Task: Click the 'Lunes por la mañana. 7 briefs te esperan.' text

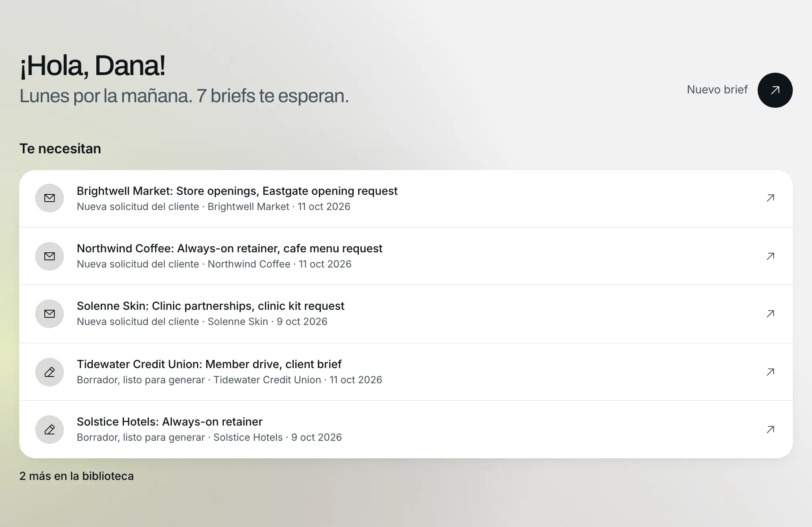Action: coord(184,96)
